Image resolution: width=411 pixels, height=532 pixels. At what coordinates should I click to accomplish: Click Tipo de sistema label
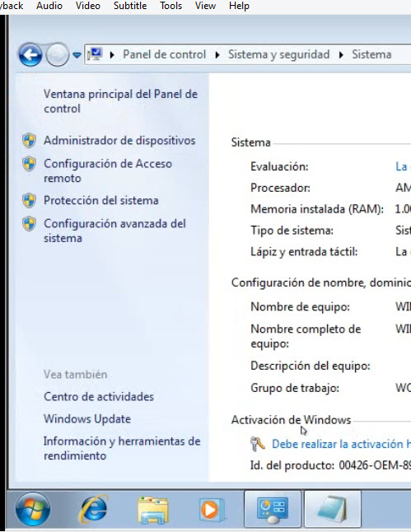click(x=292, y=231)
